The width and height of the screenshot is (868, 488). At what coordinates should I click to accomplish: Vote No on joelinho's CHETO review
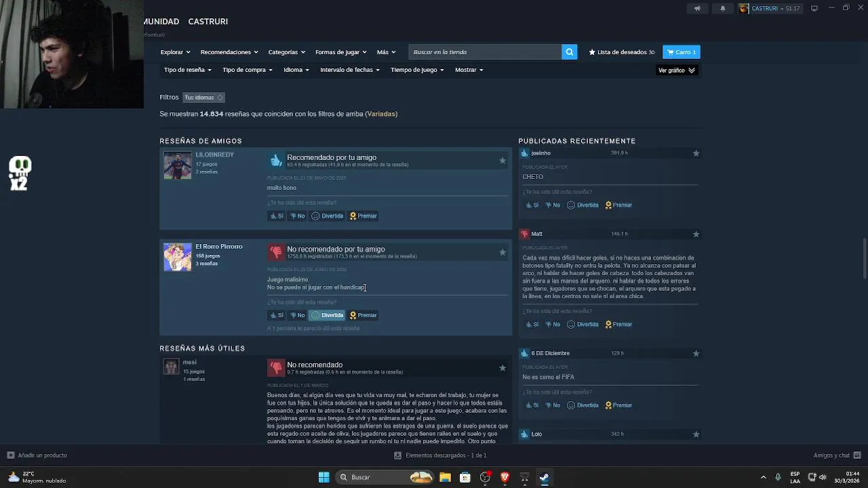click(x=553, y=205)
